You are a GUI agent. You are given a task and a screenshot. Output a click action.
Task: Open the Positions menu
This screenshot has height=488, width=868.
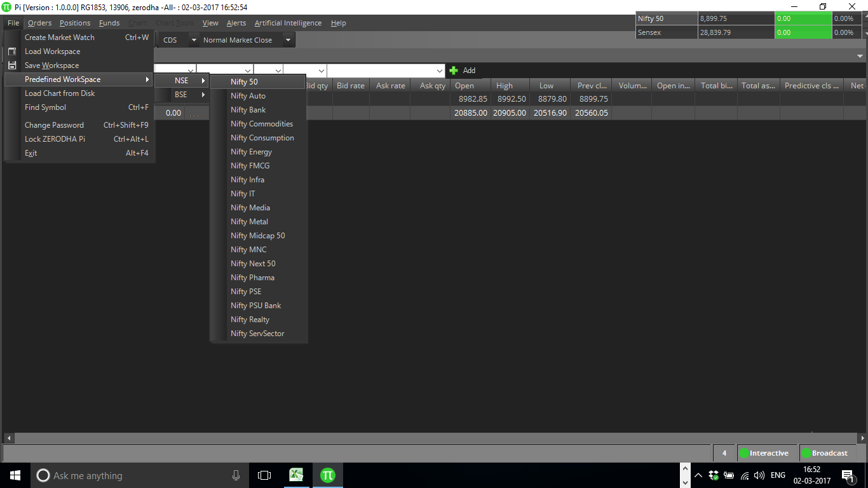click(x=75, y=23)
